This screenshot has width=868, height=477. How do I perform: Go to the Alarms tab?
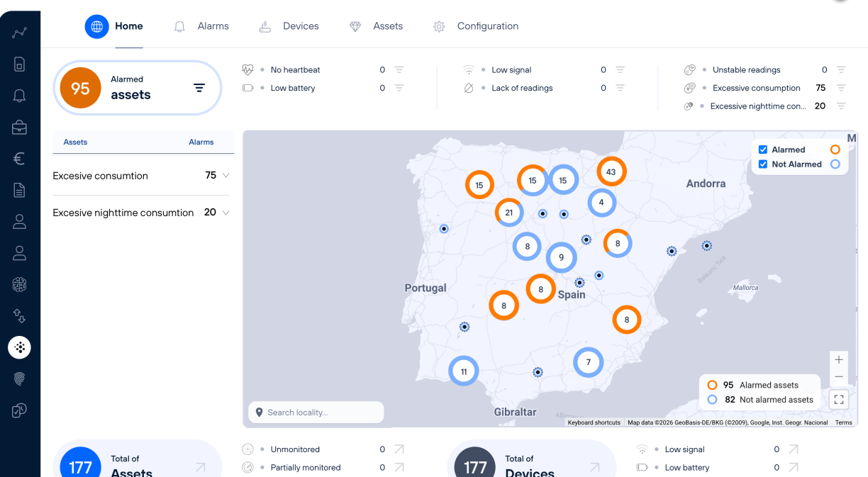(202, 26)
